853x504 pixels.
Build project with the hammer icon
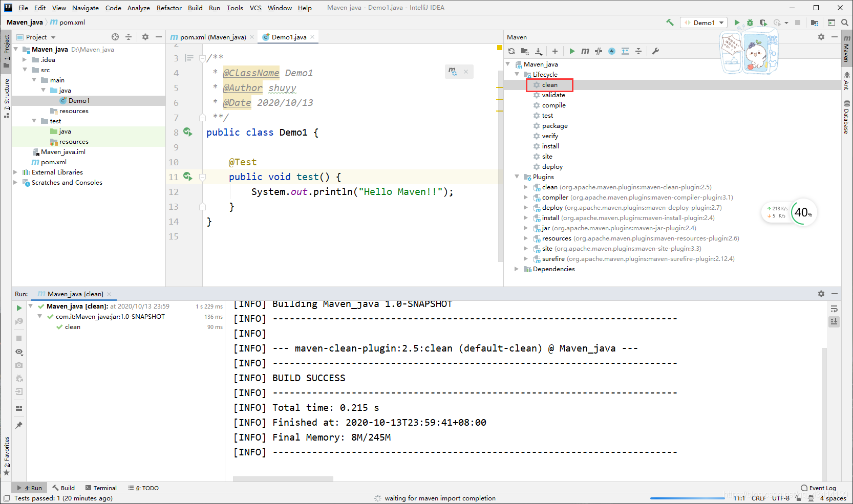coord(670,23)
